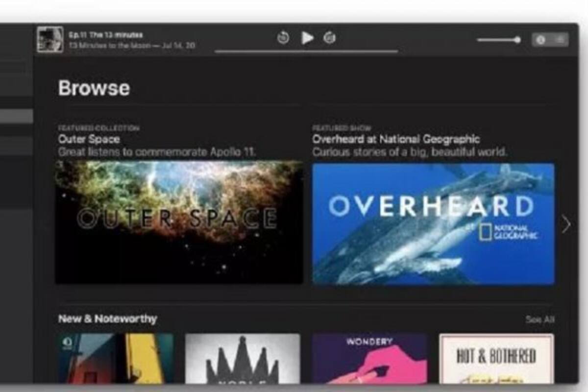
Task: Open the now-playing episode artwork thumbnail
Action: click(50, 39)
